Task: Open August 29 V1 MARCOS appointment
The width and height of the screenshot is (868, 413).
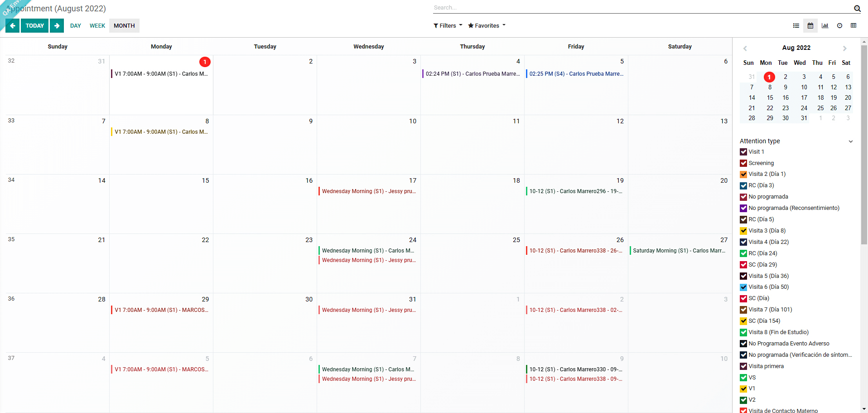Action: coord(161,310)
